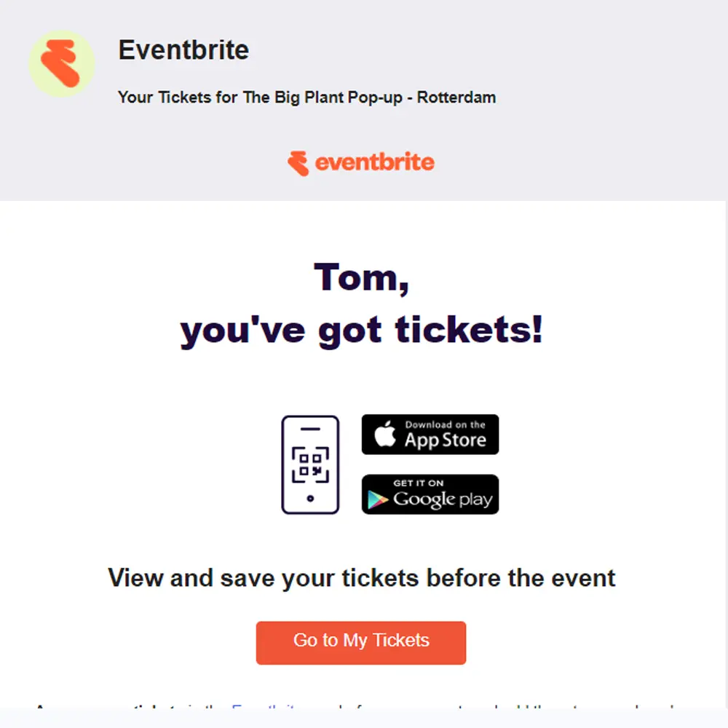Click the Eventbrite sender name
Viewport: 728px width, 728px height.
pyautogui.click(x=183, y=50)
